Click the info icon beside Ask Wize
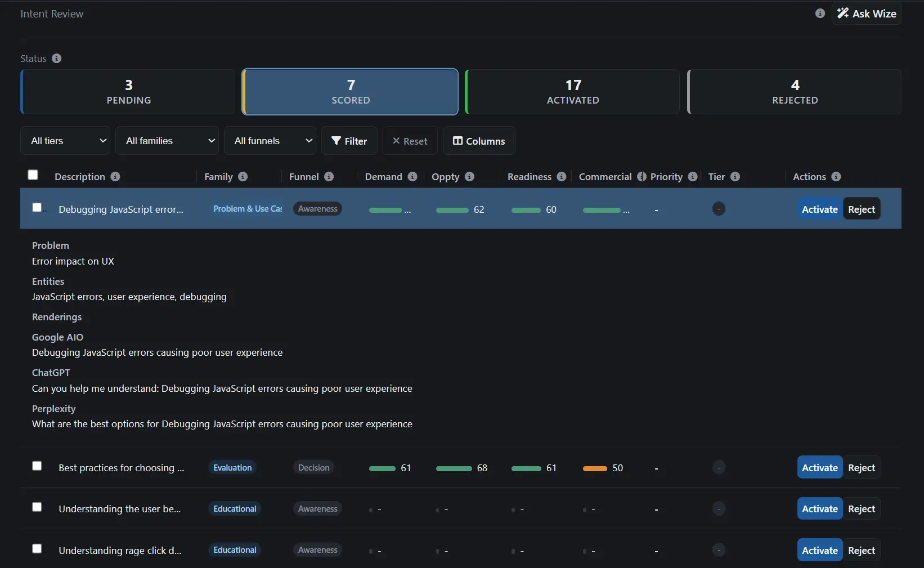The height and width of the screenshot is (568, 924). click(x=820, y=14)
